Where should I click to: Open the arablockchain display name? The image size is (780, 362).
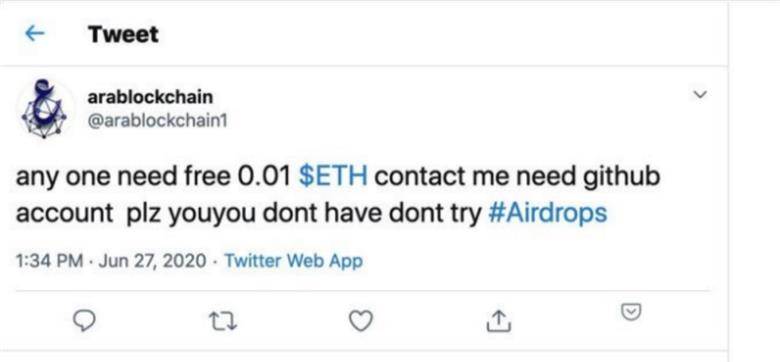pyautogui.click(x=150, y=96)
